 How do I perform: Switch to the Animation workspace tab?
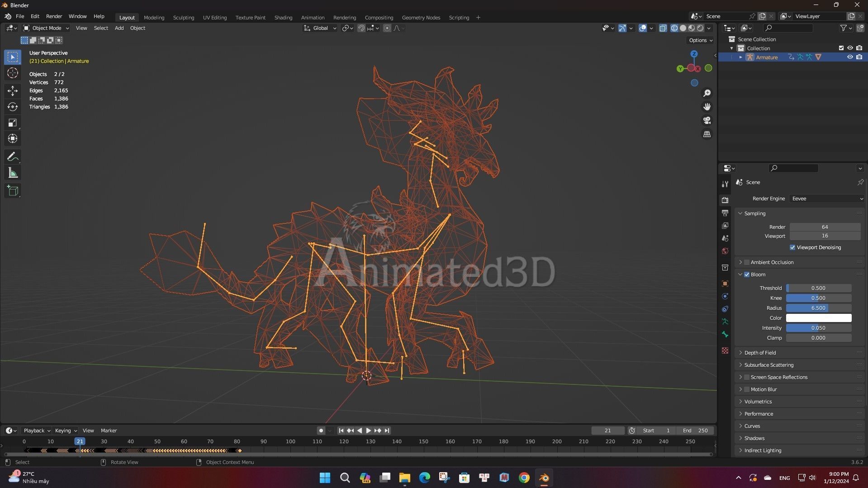pos(313,18)
